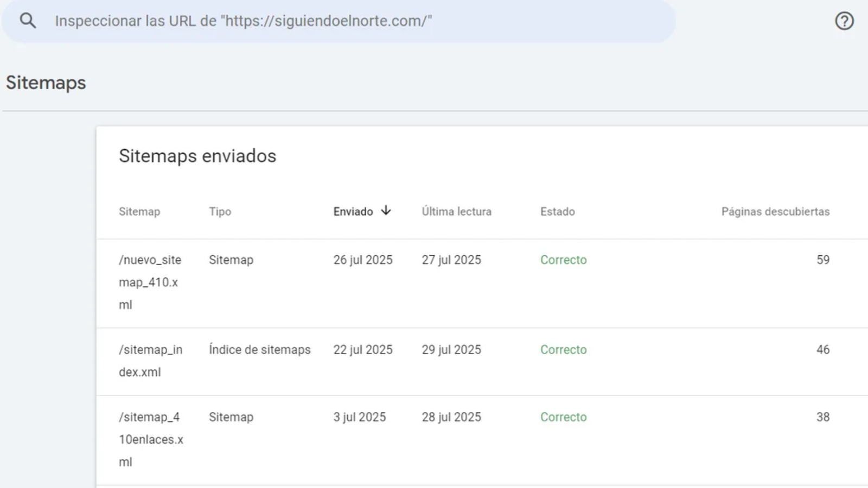Sort by the Sitemap column header
The image size is (868, 488).
(139, 212)
